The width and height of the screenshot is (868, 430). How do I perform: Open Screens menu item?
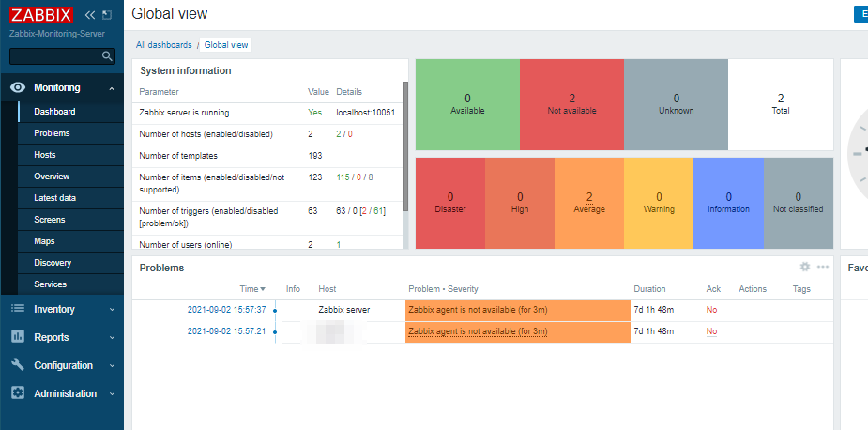71,220
